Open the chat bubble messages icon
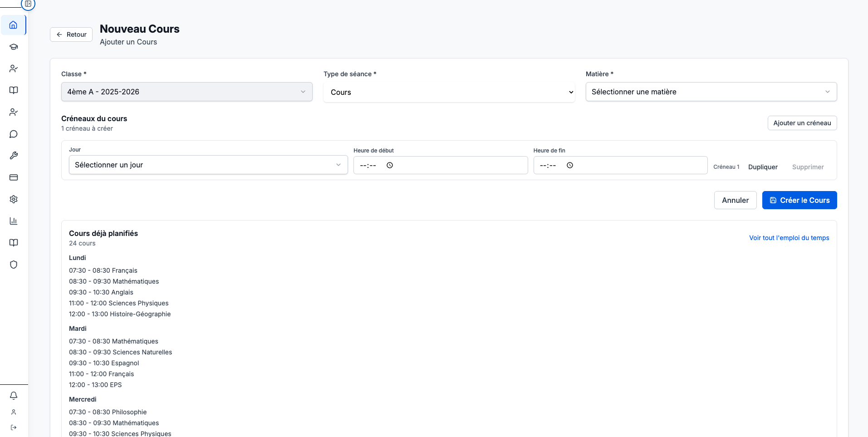 14,134
